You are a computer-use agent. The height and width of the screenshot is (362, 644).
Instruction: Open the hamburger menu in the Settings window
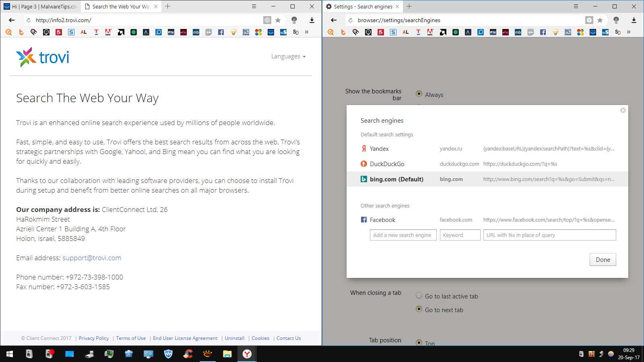pyautogui.click(x=576, y=6)
